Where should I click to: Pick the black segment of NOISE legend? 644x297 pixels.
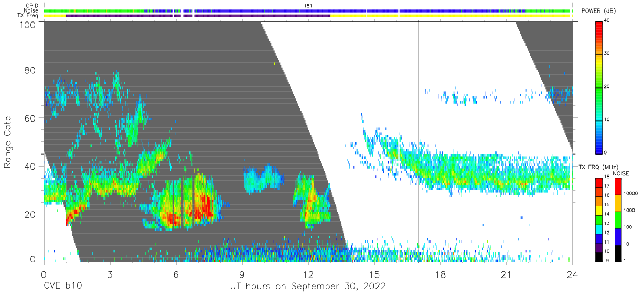coord(618,252)
